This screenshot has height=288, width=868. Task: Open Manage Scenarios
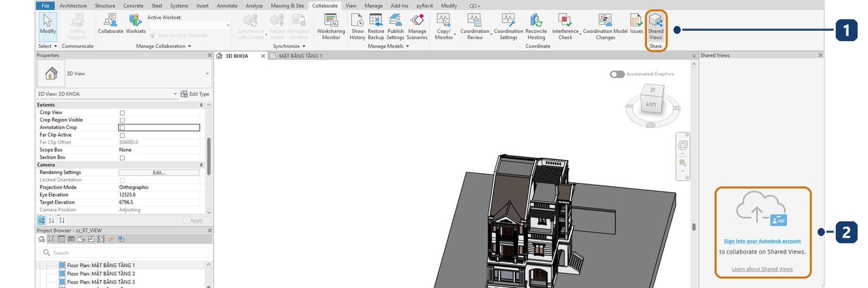click(417, 26)
